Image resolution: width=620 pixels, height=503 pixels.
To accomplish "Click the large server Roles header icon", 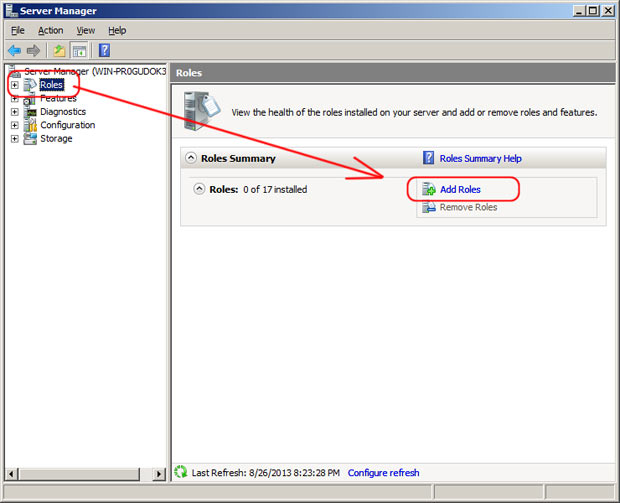I will pos(201,111).
